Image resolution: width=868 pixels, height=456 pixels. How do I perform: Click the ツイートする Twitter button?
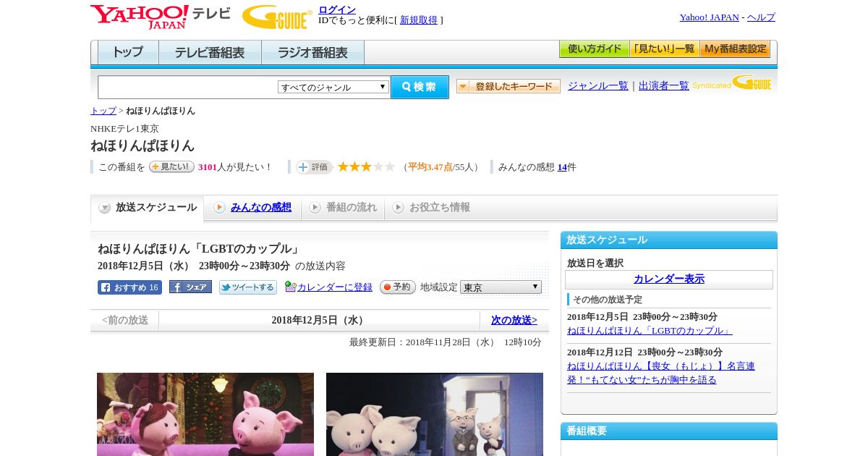(x=248, y=287)
